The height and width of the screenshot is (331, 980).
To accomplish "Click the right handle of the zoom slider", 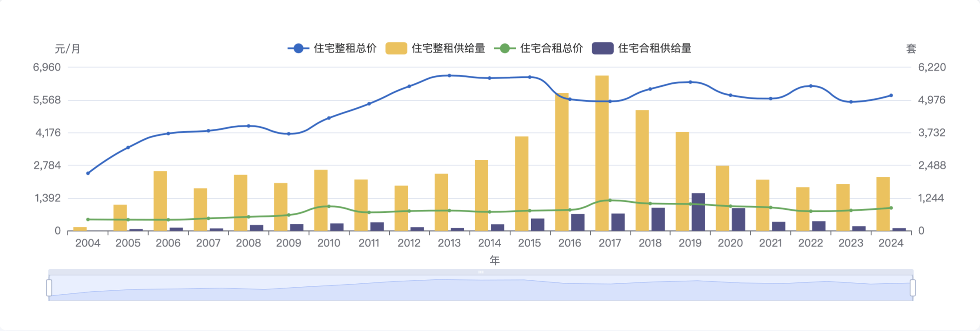I will pos(913,288).
